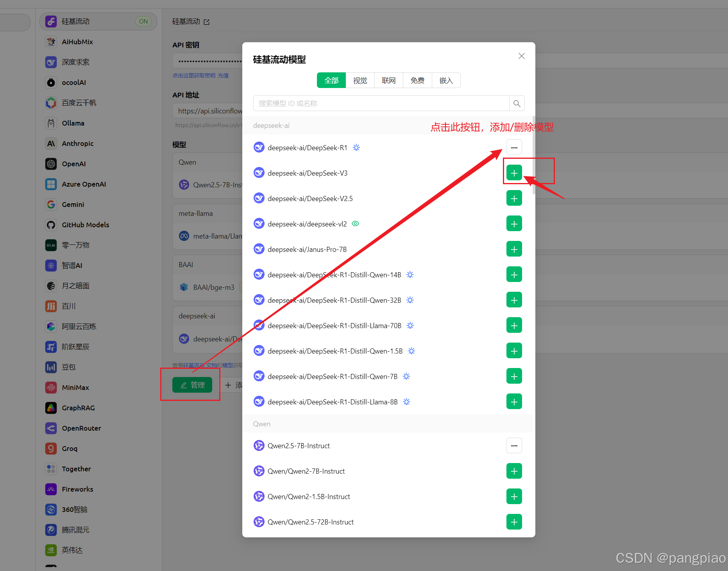Select the OpenAI provider
The image size is (728, 571).
98,164
